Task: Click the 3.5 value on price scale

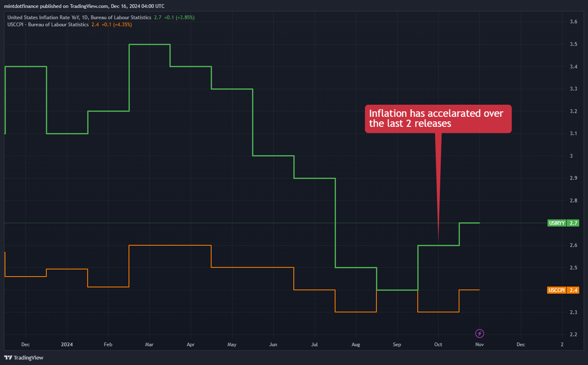Action: (573, 44)
